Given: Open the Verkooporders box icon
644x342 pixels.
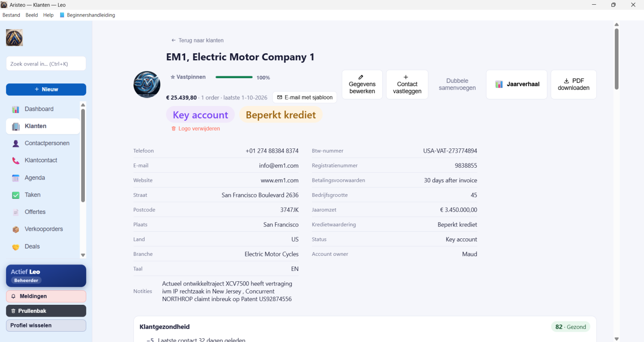Looking at the screenshot, I should tap(16, 229).
